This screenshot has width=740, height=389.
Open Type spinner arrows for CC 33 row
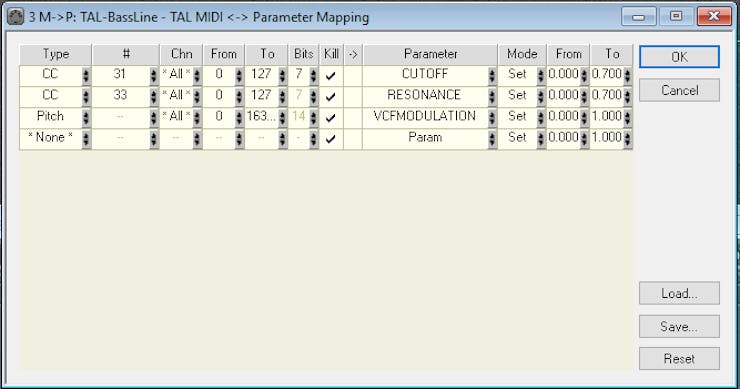tap(86, 97)
